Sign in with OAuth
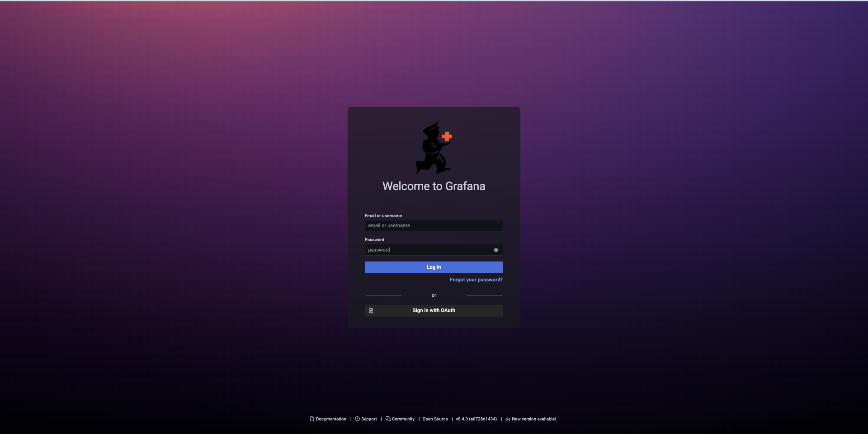This screenshot has height=434, width=868. coord(433,311)
